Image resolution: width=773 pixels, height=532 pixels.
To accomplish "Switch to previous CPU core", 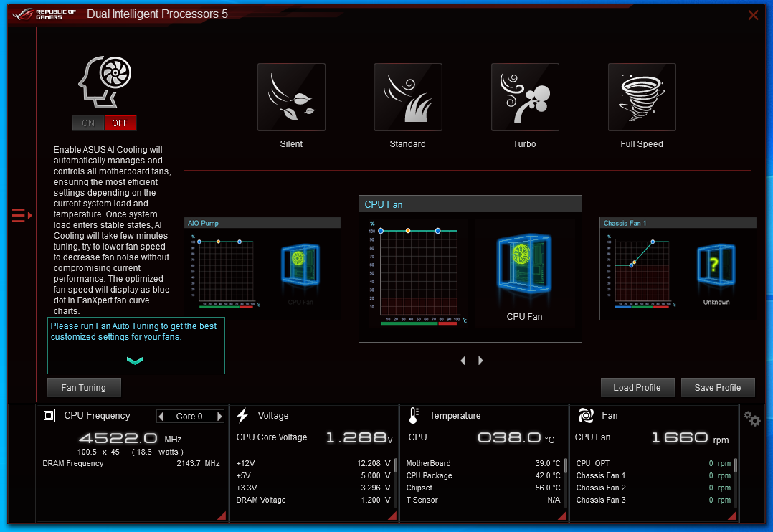I will point(161,416).
